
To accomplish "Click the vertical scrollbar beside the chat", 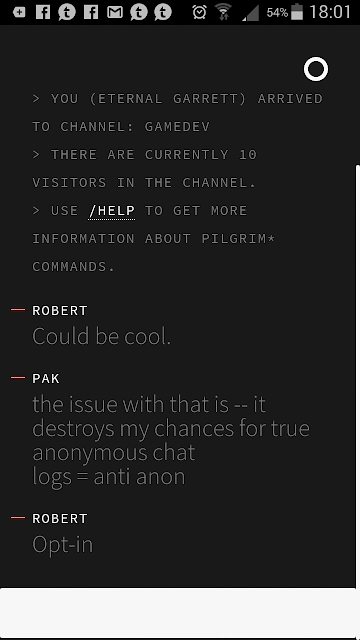I will 358,376.
